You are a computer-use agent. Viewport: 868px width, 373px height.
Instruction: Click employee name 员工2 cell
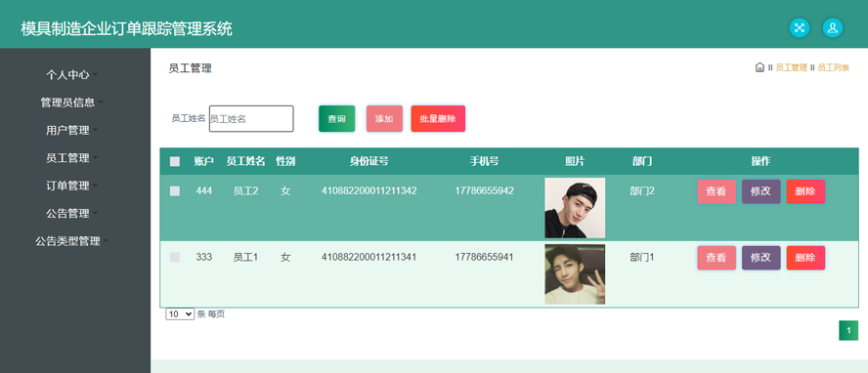coord(245,190)
